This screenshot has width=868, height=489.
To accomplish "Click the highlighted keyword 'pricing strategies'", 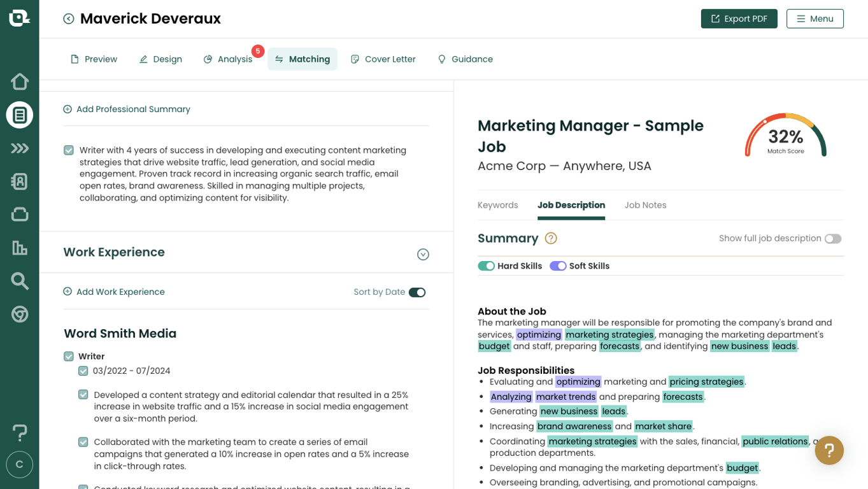I will pos(706,382).
